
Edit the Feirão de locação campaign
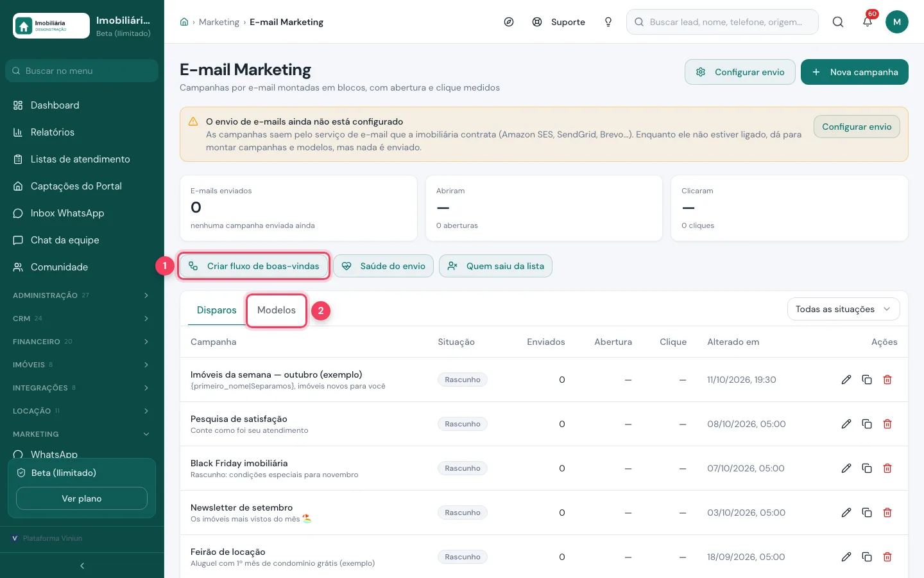tap(846, 557)
